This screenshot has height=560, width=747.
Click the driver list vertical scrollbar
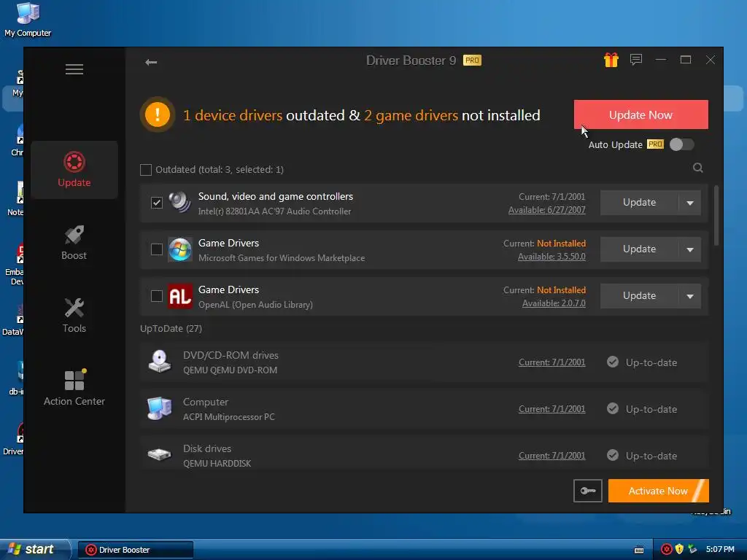pyautogui.click(x=716, y=215)
